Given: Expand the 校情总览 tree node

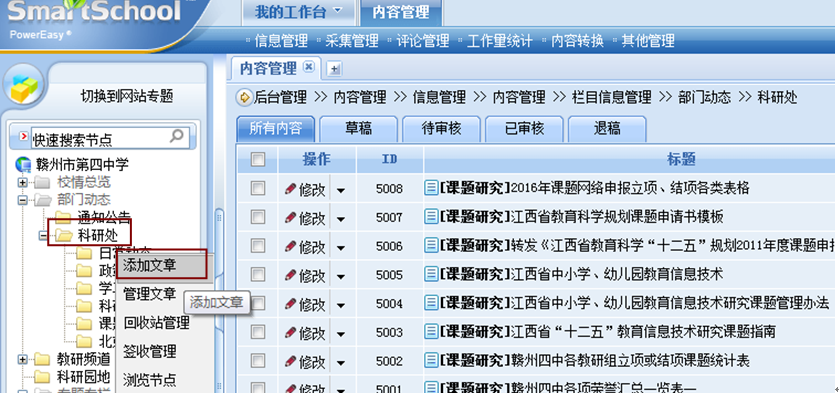Looking at the screenshot, I should pos(22,182).
